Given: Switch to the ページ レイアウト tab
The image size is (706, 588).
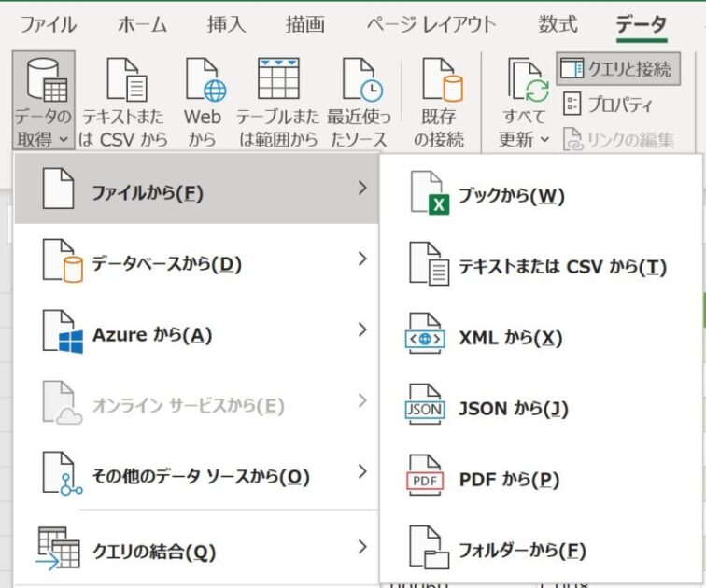Looking at the screenshot, I should point(431,24).
